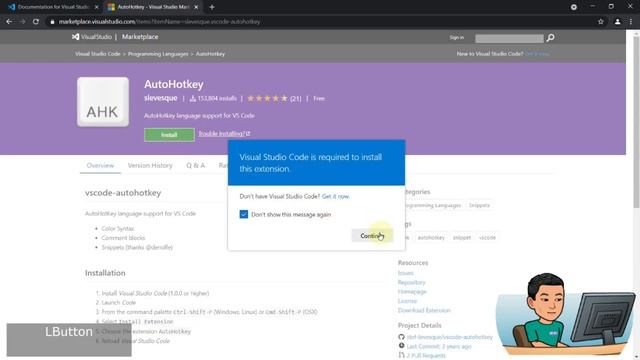Screen dimensions: 640x360
Task: Open Programming Languages breadcrumb
Action: 158,54
